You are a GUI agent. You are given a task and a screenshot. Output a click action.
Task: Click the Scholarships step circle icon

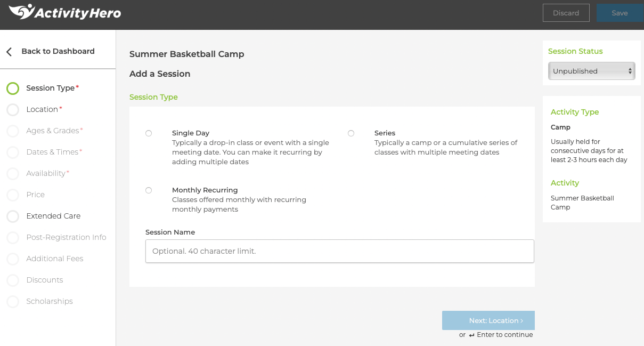tap(13, 302)
